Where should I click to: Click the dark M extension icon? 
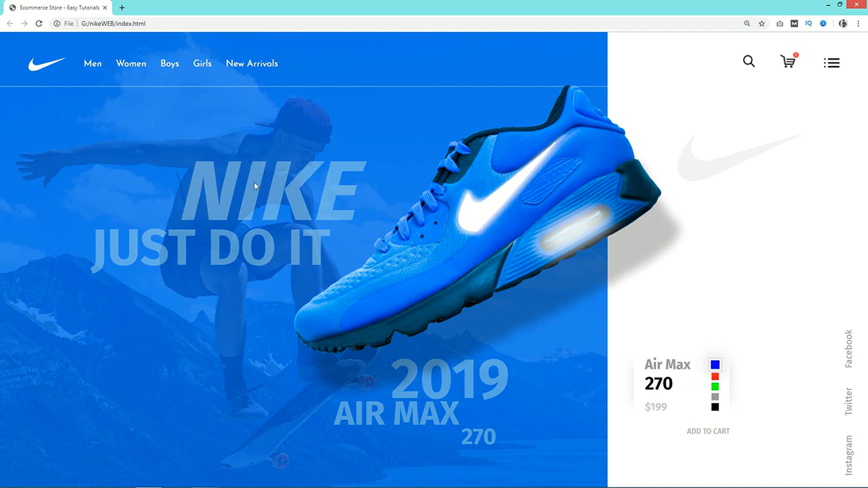tap(794, 23)
